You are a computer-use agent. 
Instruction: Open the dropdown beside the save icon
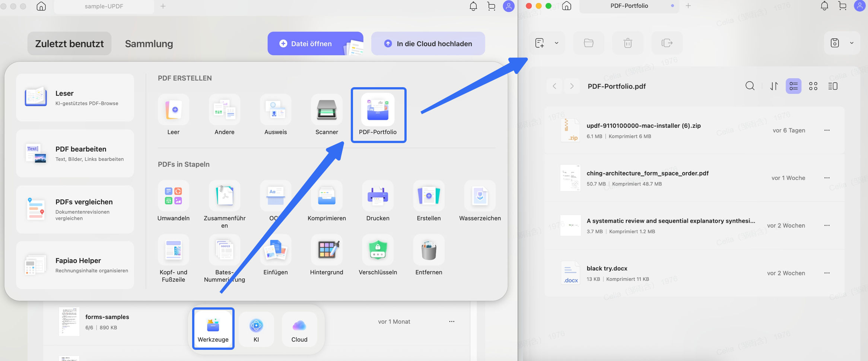(x=851, y=43)
